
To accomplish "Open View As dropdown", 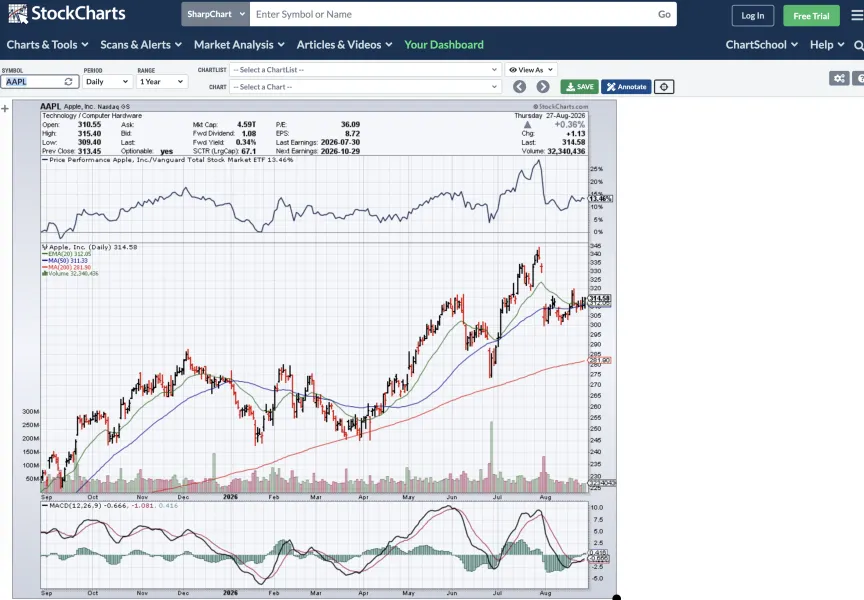I will [531, 70].
